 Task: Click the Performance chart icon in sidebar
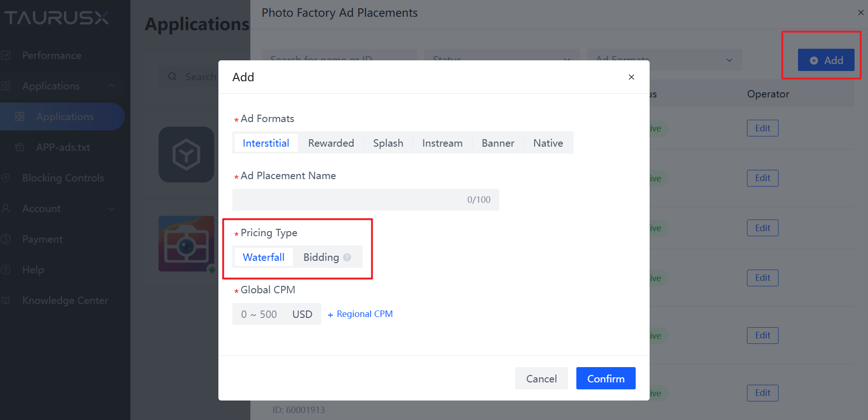6,55
